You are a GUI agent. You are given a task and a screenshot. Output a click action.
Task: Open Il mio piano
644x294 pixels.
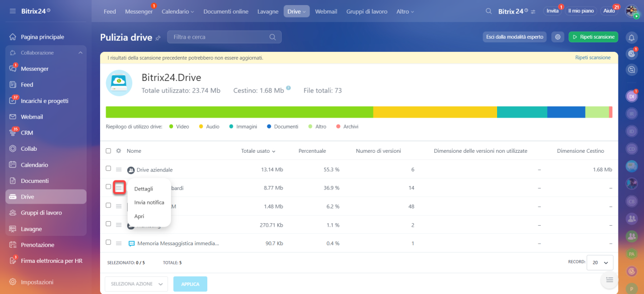pyautogui.click(x=581, y=11)
